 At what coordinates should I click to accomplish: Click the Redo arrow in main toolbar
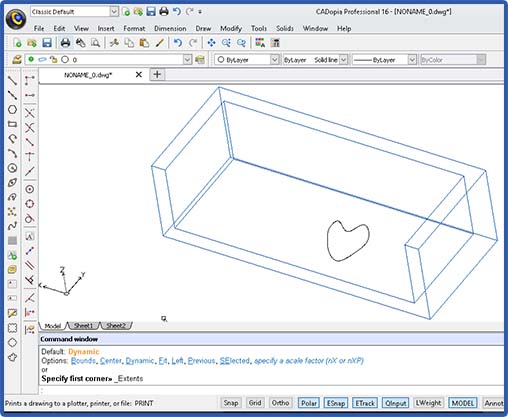point(193,43)
